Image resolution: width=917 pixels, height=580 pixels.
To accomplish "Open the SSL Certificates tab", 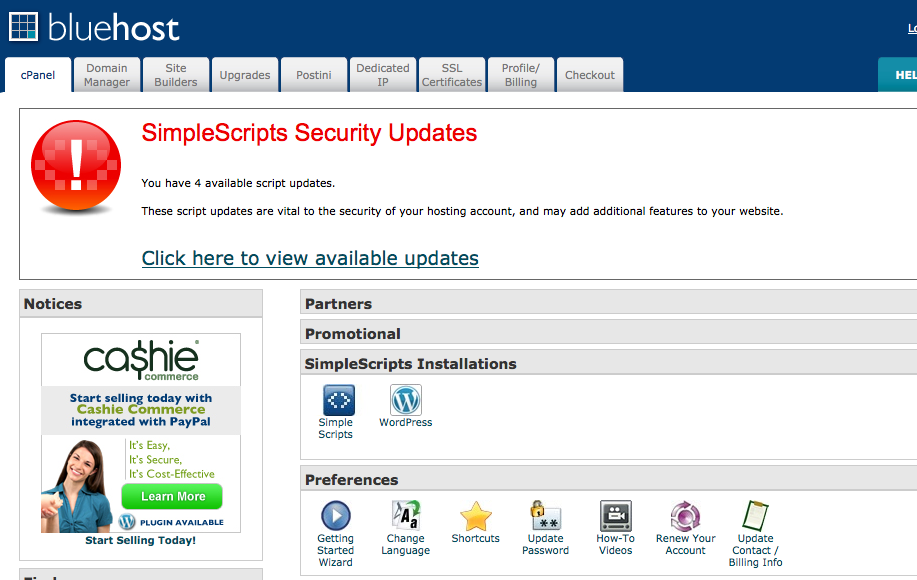I will 451,75.
